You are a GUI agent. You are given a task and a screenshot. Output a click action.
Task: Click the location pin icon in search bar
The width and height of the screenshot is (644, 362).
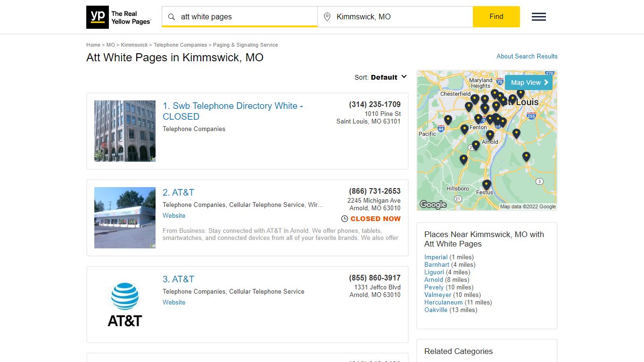click(x=327, y=17)
